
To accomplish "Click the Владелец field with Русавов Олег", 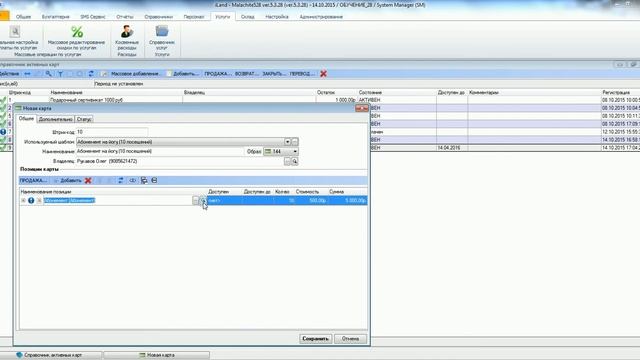I will click(x=180, y=162).
